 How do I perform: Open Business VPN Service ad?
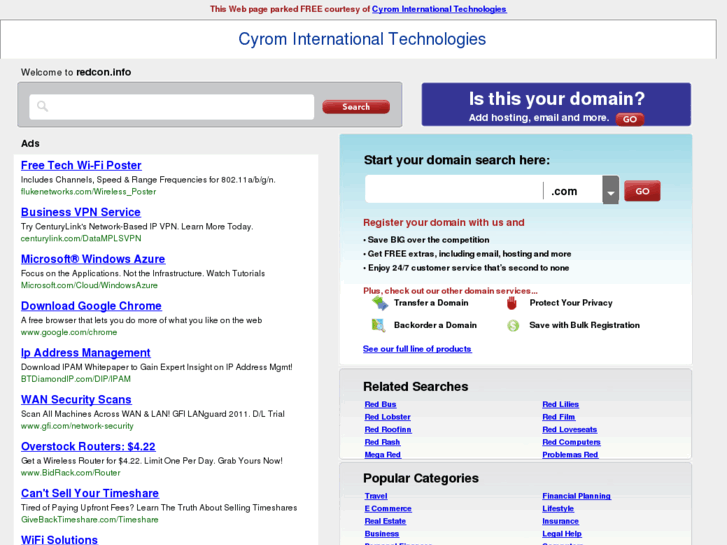(81, 212)
